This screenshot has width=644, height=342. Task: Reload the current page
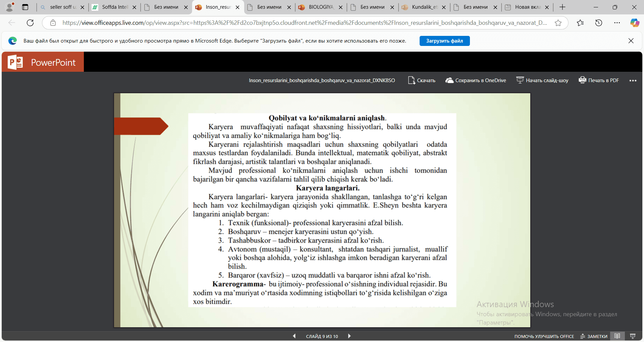30,23
